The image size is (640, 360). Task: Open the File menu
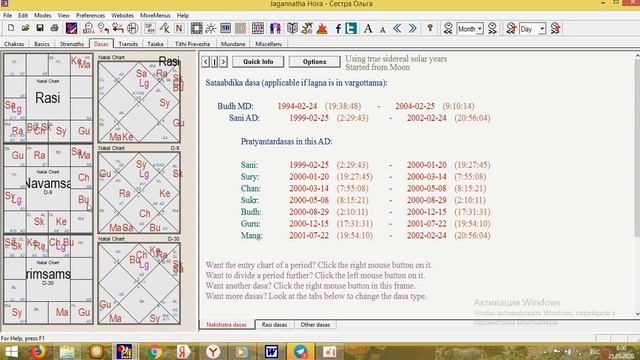[x=7, y=15]
